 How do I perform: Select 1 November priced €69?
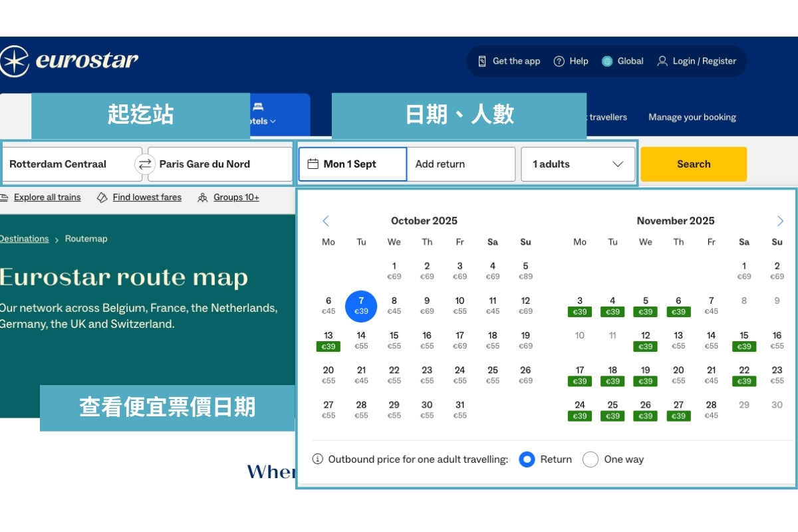click(x=744, y=271)
